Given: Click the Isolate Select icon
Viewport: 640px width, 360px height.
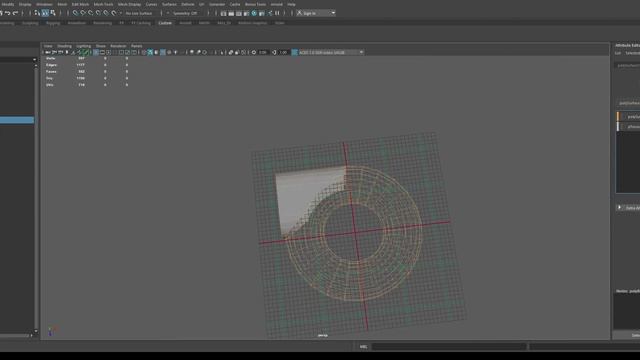Looking at the screenshot, I should point(222,52).
